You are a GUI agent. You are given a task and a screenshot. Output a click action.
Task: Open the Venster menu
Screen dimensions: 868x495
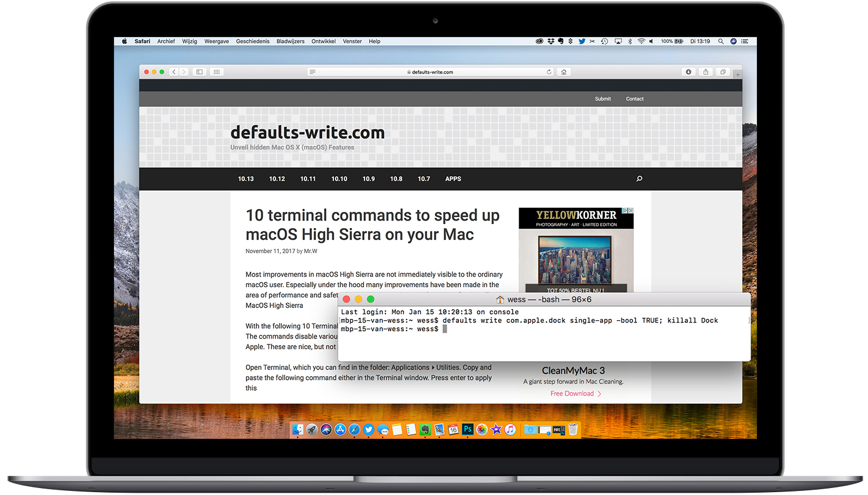(x=352, y=42)
